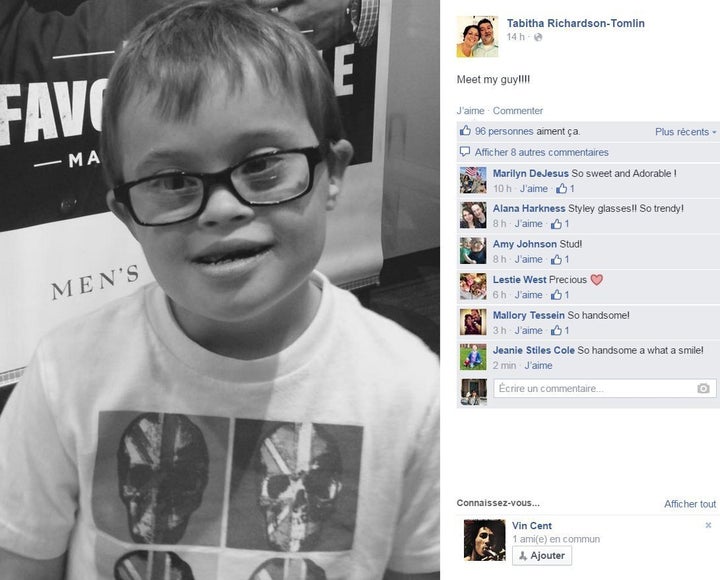The width and height of the screenshot is (720, 580).
Task: Click the camera icon in comment box
Action: [703, 389]
